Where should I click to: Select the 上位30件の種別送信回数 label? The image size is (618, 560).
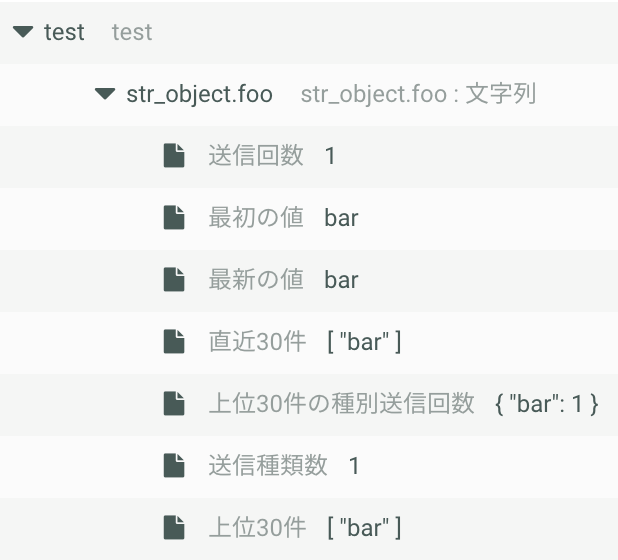coord(341,404)
